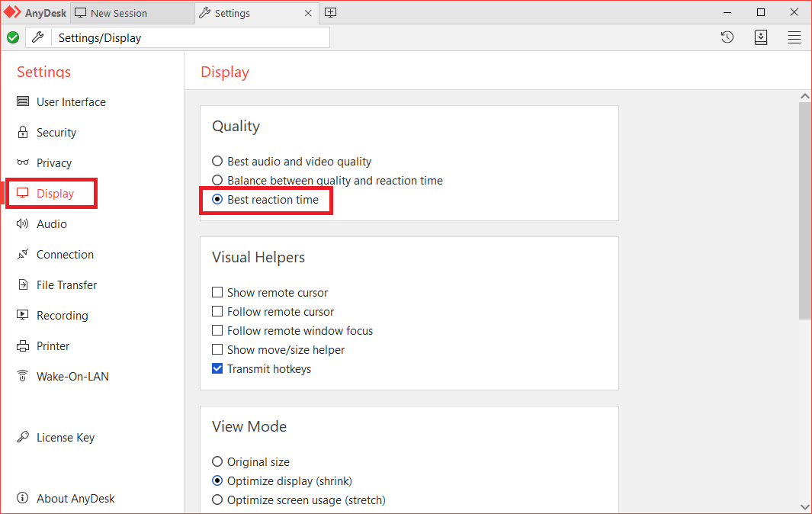Open Audio settings speaker icon
The height and width of the screenshot is (514, 812).
click(23, 224)
